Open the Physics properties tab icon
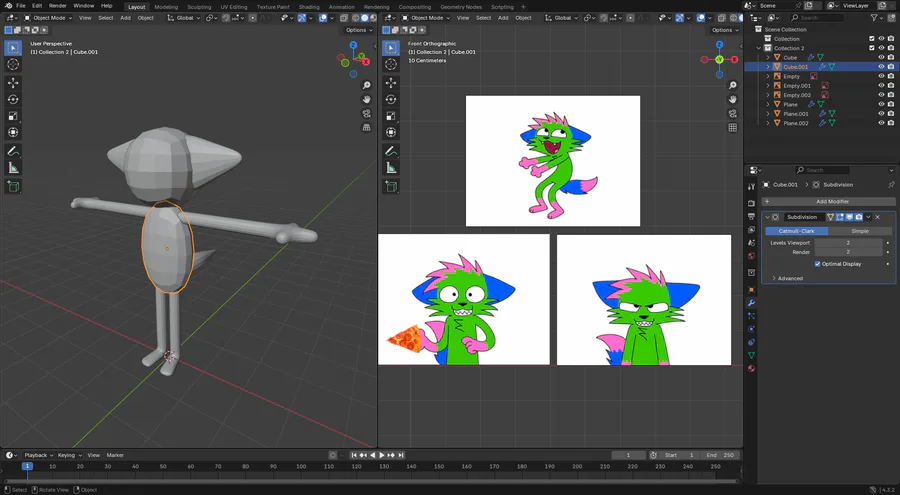 tap(751, 329)
